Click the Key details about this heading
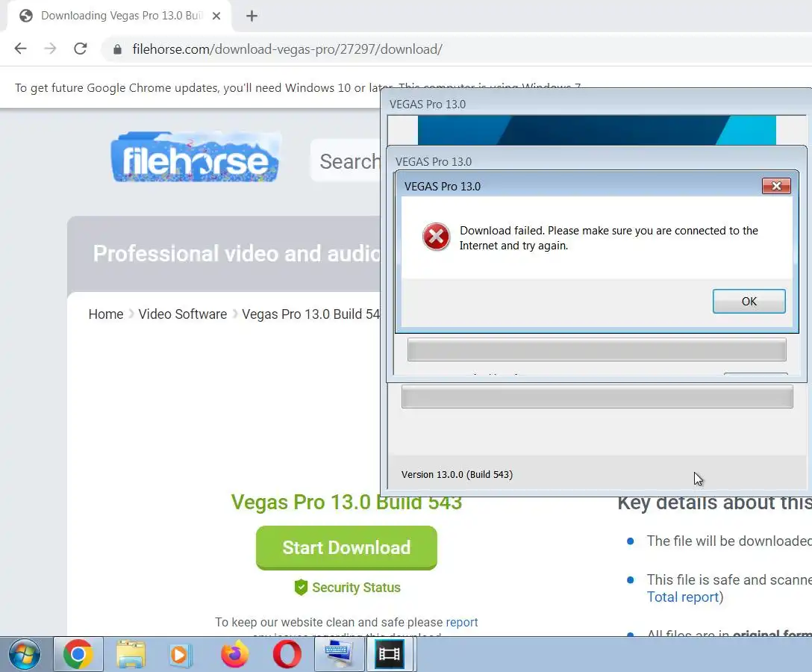This screenshot has width=812, height=672. [715, 503]
